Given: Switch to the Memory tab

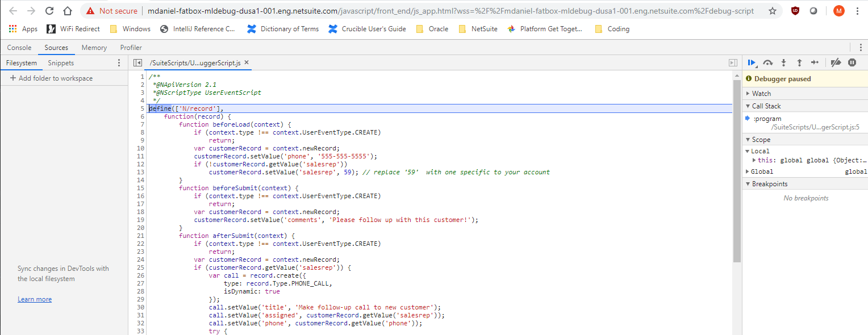Looking at the screenshot, I should pos(94,48).
